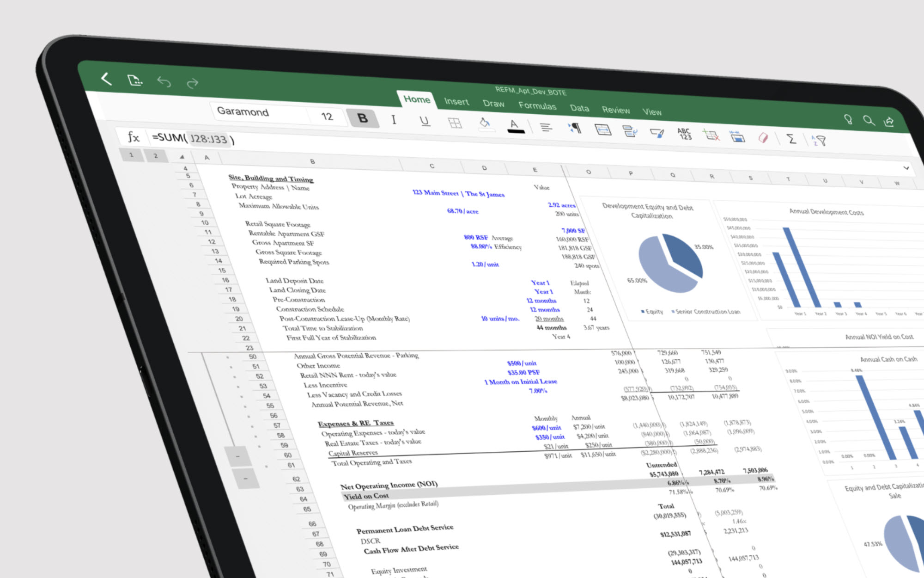Open number format ABC 123 icon
The image size is (924, 578).
click(684, 134)
